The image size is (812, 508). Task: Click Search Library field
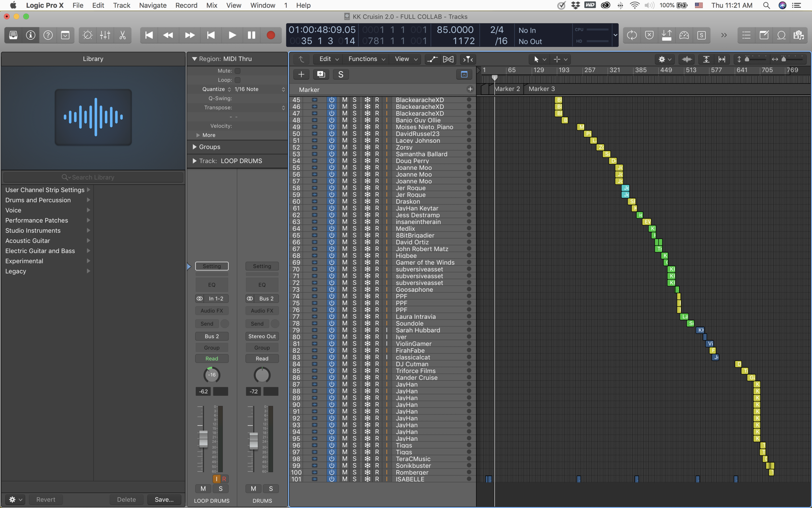pyautogui.click(x=93, y=177)
